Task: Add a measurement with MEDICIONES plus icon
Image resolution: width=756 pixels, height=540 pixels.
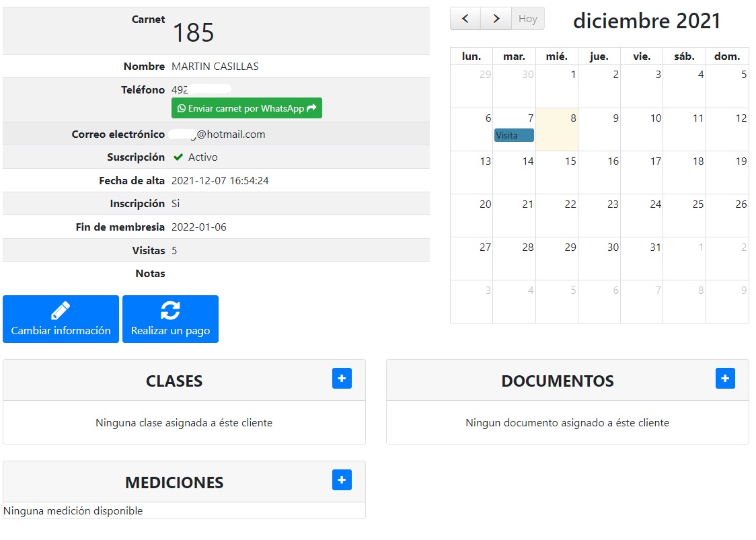Action: point(342,480)
